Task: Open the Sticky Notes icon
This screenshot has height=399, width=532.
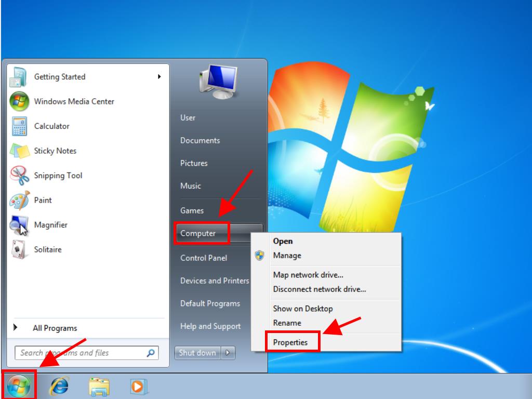Action: (x=19, y=151)
